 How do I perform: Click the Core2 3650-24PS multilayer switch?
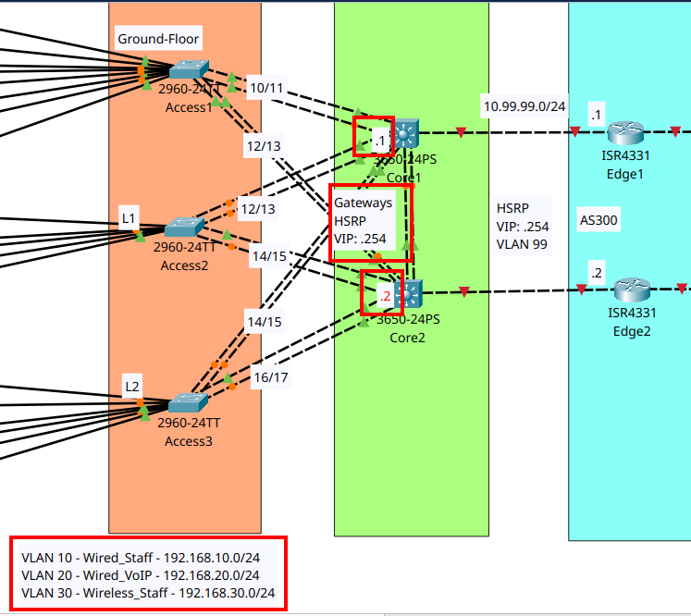(x=409, y=293)
